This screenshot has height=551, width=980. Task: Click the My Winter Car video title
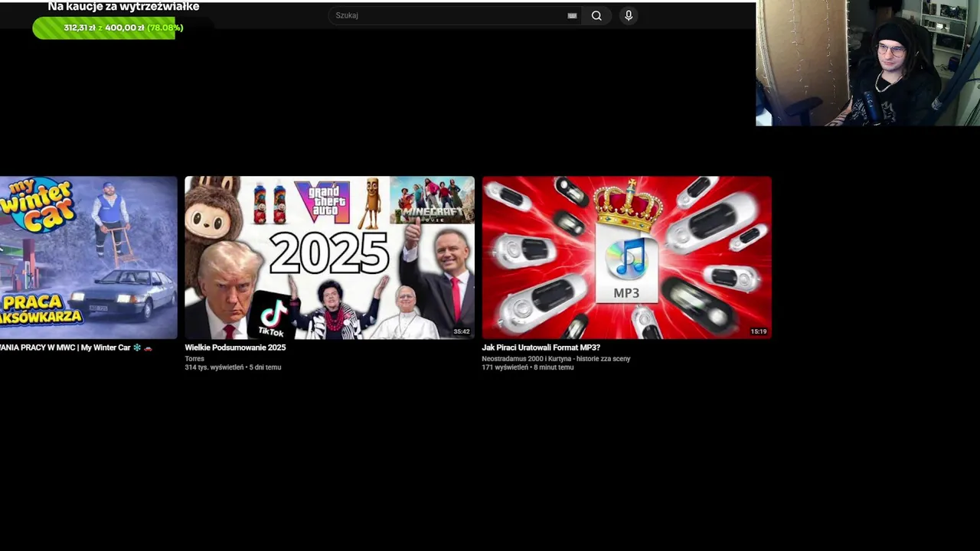pos(76,347)
